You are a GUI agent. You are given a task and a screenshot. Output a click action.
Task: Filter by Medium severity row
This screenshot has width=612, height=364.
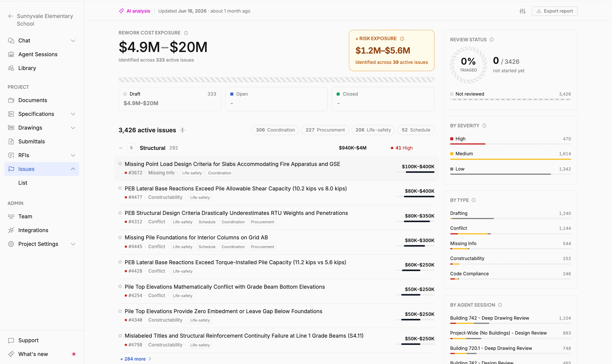click(510, 156)
